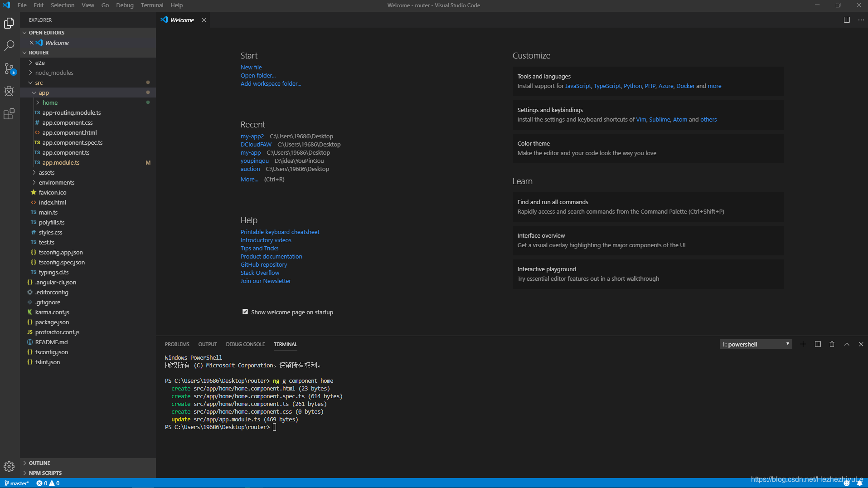This screenshot has height=488, width=868.
Task: Click Add workspace folder link
Action: (x=271, y=83)
